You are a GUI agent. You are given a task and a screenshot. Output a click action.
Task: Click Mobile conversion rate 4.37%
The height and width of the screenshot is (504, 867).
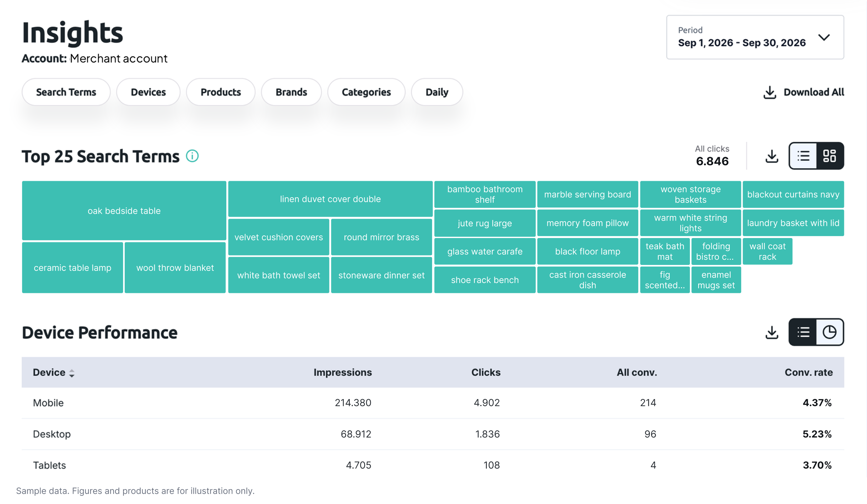pos(817,403)
